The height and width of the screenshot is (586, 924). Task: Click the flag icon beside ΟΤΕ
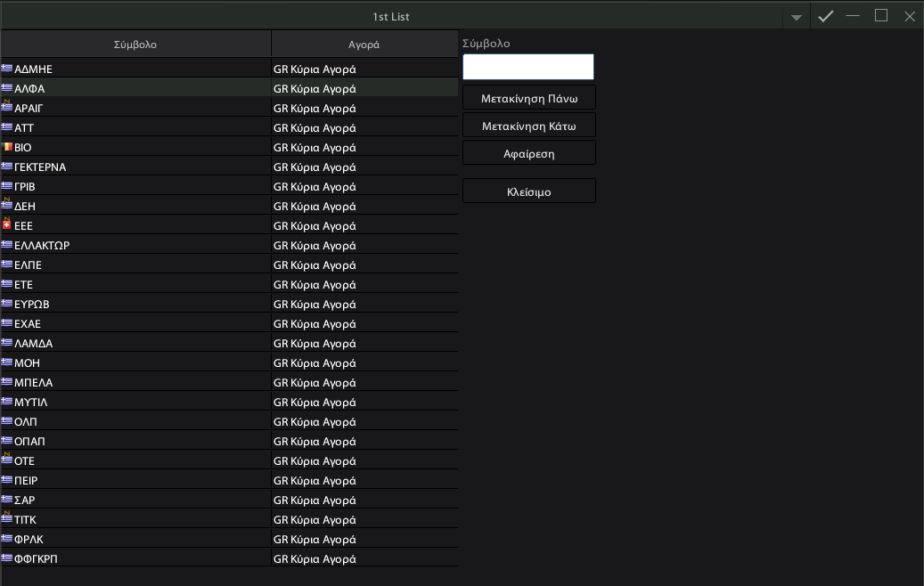(x=7, y=459)
